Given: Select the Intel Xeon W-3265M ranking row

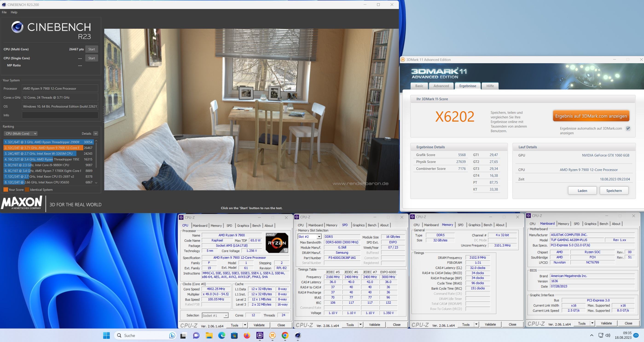Looking at the screenshot, I should pyautogui.click(x=49, y=154).
